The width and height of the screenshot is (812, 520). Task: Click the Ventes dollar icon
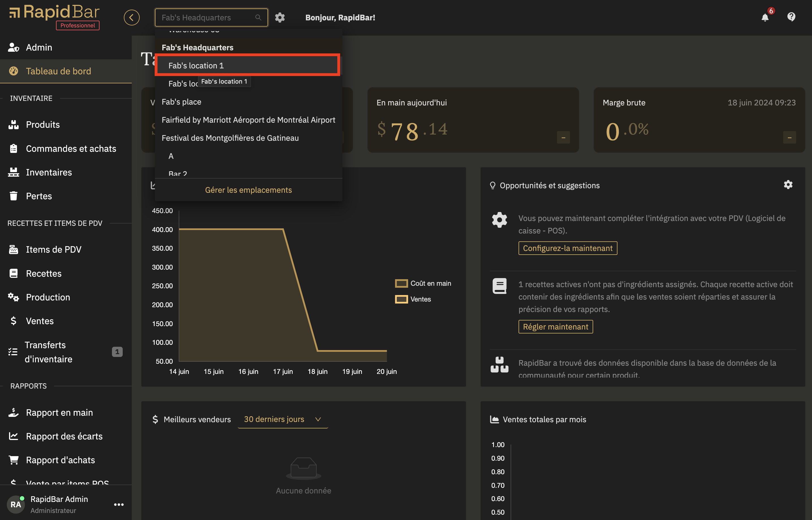pos(14,321)
